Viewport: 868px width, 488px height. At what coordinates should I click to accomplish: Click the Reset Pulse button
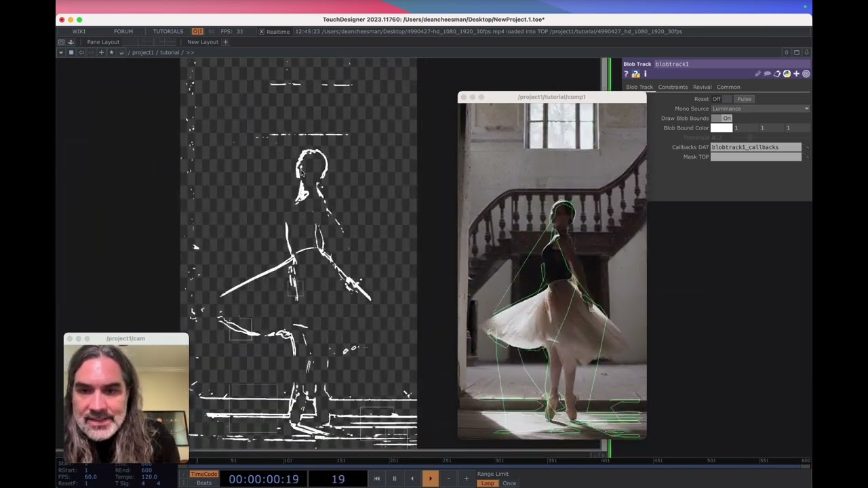(744, 99)
